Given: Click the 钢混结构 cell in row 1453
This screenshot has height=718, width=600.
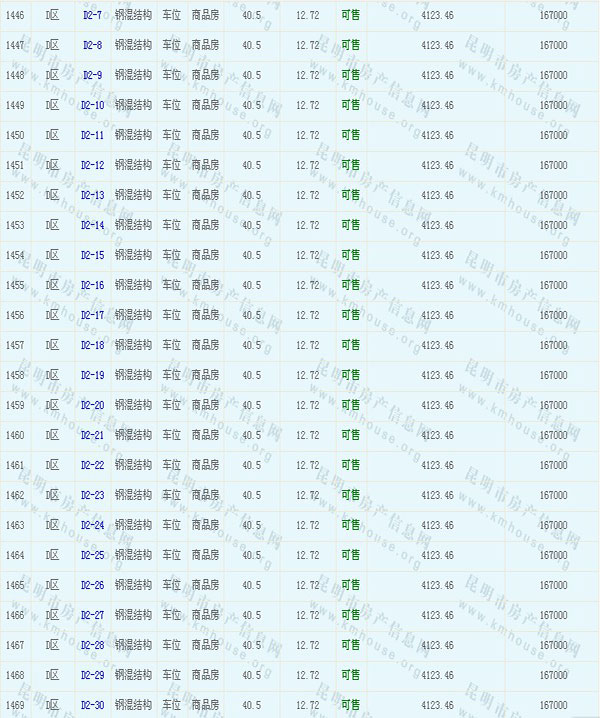Looking at the screenshot, I should pos(133,226).
